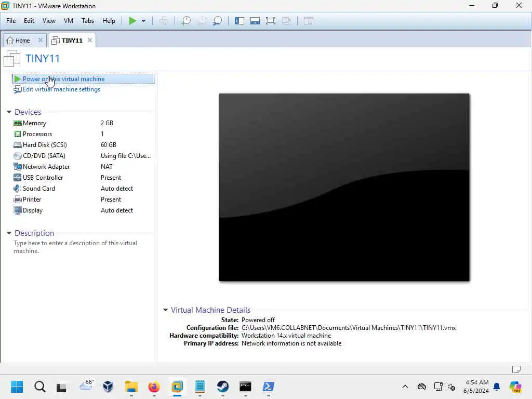Viewport: 532px width, 399px height.
Task: Open VirtualBox from the taskbar
Action: click(108, 386)
